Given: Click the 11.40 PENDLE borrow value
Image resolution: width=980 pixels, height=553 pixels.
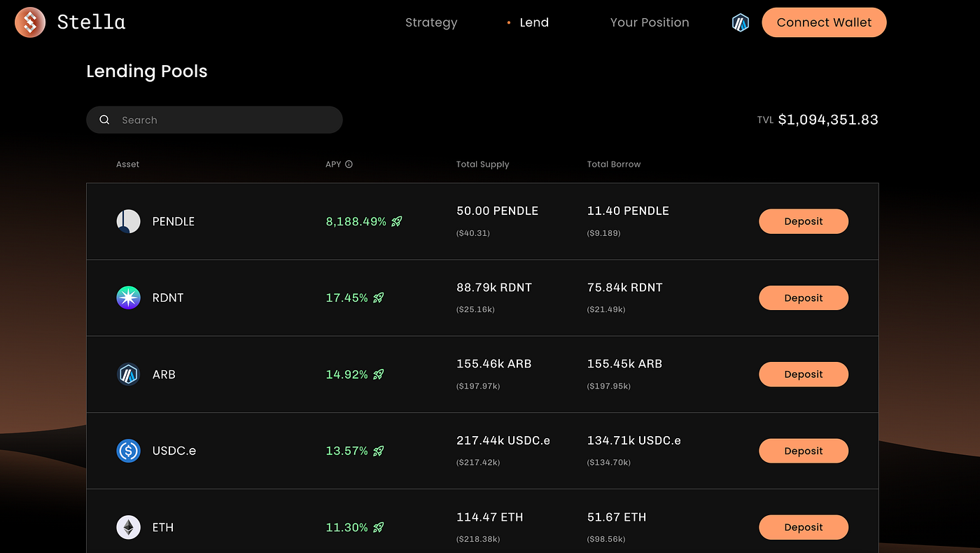Looking at the screenshot, I should (x=628, y=211).
